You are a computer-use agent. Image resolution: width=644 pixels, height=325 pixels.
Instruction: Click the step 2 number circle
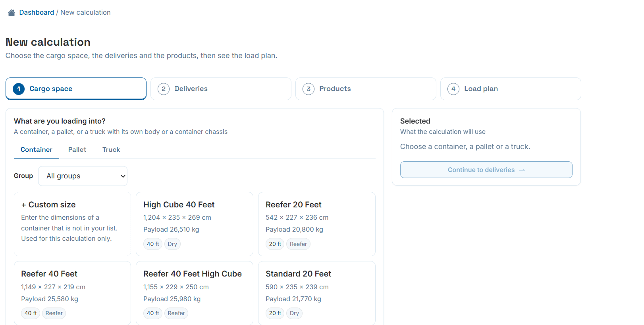pyautogui.click(x=164, y=89)
